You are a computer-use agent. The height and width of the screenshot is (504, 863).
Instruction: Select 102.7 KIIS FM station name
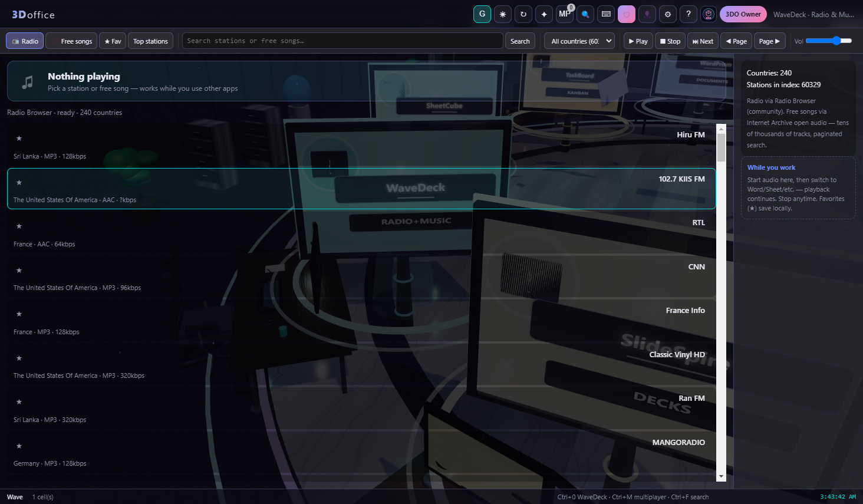[682, 179]
